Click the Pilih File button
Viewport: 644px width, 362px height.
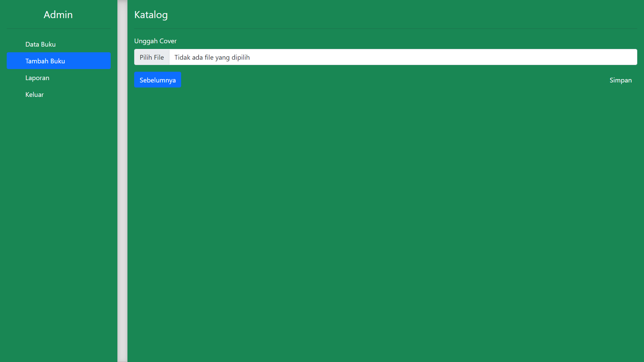152,57
